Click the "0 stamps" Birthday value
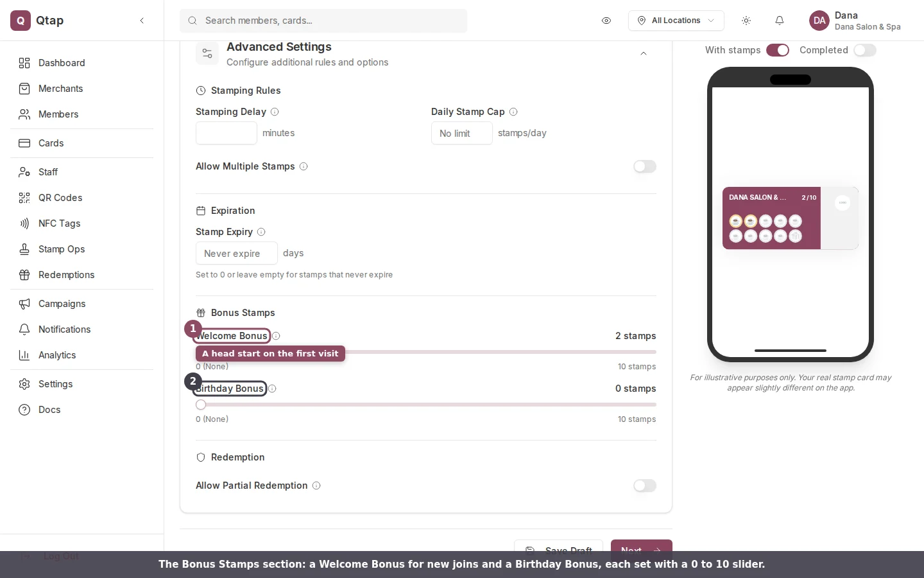 pyautogui.click(x=635, y=389)
